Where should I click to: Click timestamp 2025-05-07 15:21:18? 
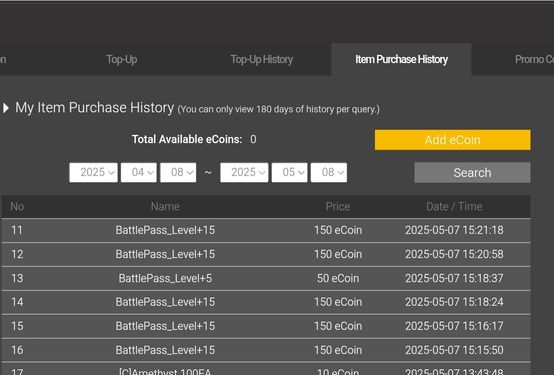point(454,230)
